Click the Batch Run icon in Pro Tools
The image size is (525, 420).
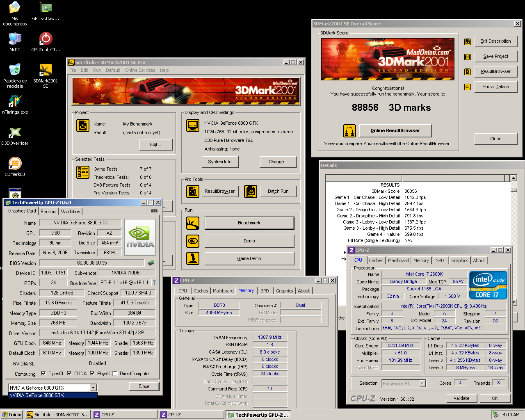click(x=251, y=191)
